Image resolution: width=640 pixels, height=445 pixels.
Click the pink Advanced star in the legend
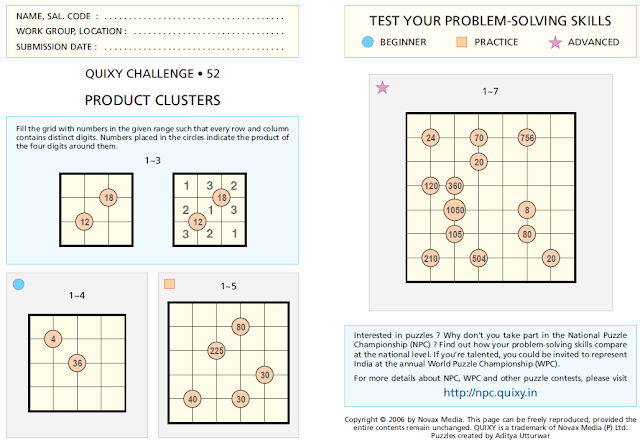554,42
